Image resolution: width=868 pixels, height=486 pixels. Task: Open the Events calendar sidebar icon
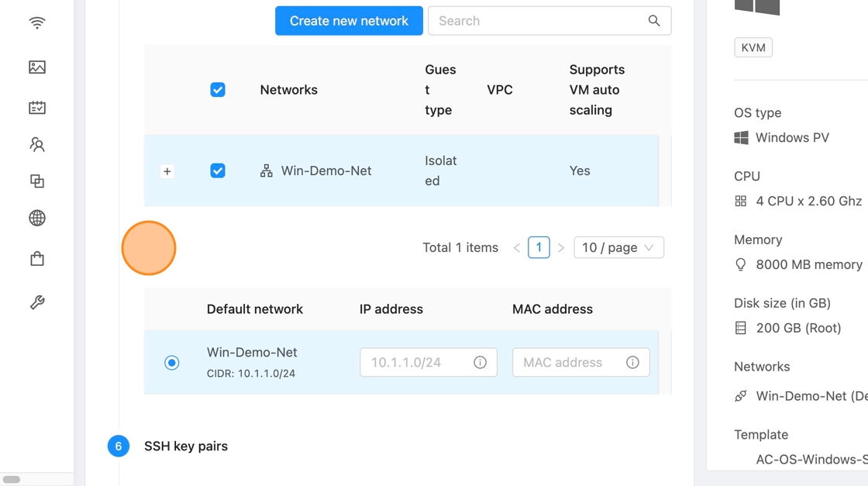point(36,107)
